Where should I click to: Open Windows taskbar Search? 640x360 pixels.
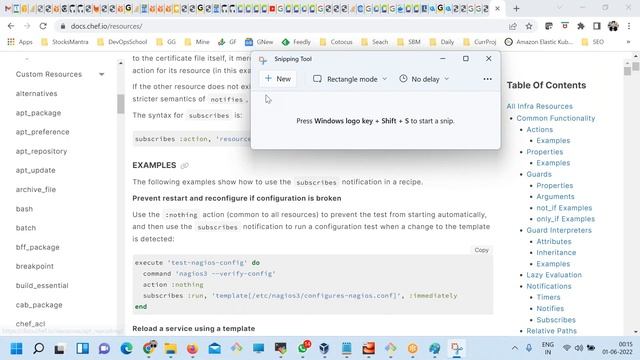38,349
